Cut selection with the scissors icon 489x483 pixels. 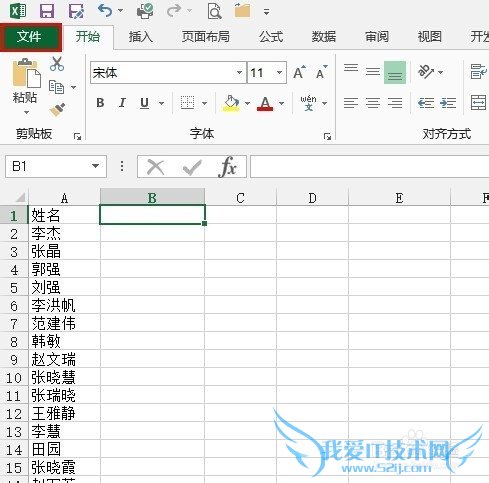coord(57,64)
